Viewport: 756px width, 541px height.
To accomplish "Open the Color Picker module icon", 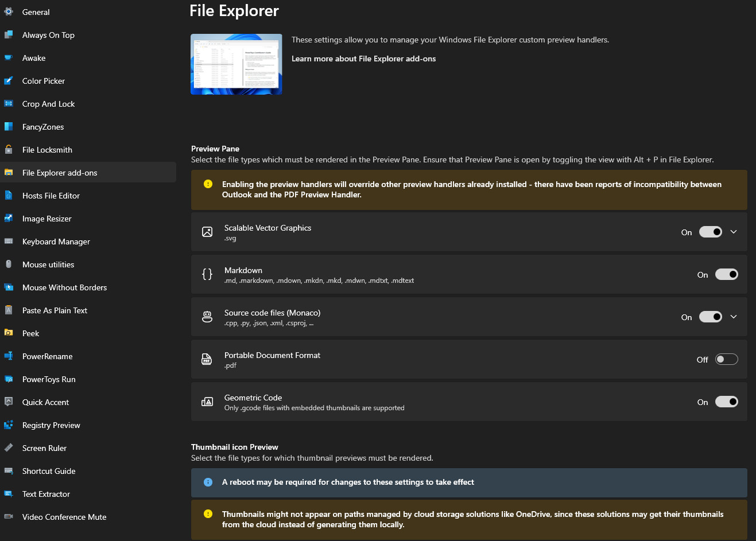I will pyautogui.click(x=10, y=81).
